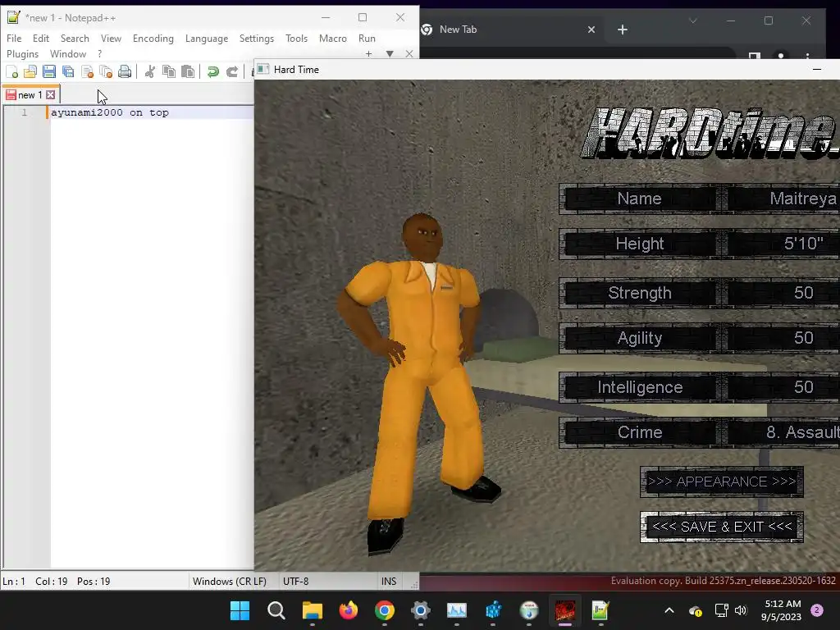
Task: Undo the last edit with green arrow
Action: (212, 72)
